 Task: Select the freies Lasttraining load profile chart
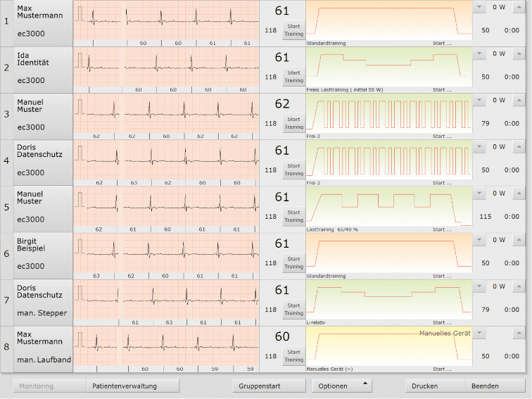coord(388,67)
